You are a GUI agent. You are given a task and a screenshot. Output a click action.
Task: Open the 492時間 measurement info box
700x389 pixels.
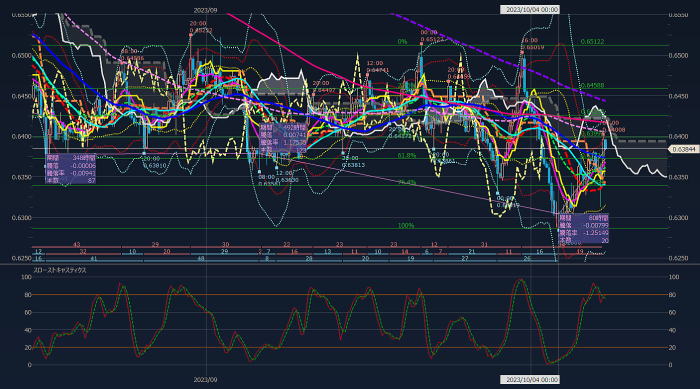coord(283,139)
